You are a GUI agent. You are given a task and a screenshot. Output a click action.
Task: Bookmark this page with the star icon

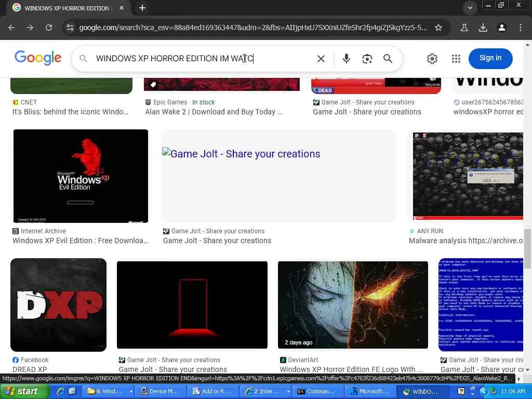click(x=438, y=28)
